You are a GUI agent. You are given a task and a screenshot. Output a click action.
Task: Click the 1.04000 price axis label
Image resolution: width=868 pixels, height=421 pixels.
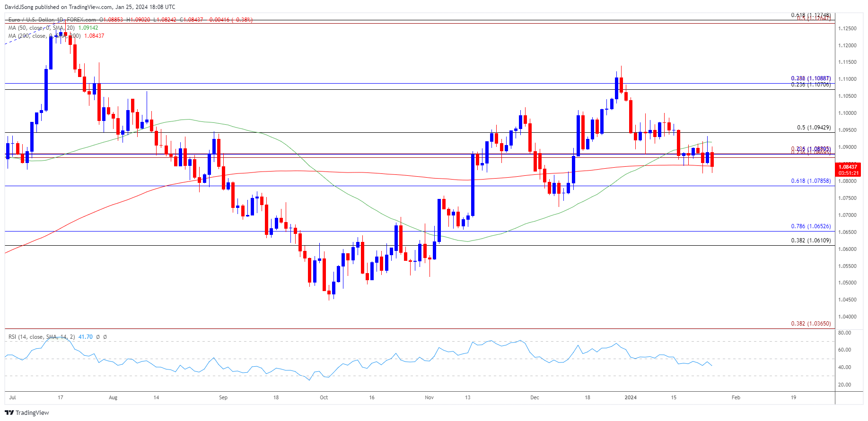(847, 317)
